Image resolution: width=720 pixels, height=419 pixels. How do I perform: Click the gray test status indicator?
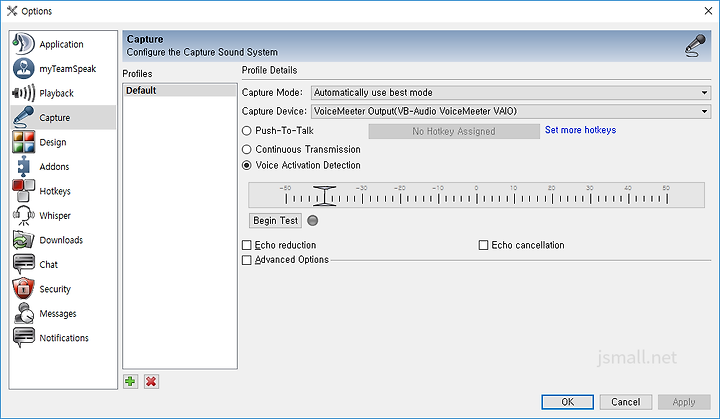313,221
